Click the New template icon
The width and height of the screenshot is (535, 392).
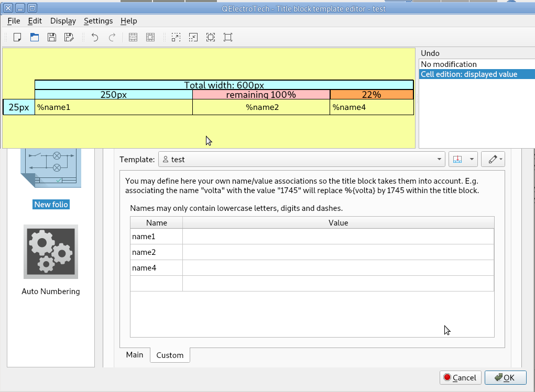pos(17,37)
